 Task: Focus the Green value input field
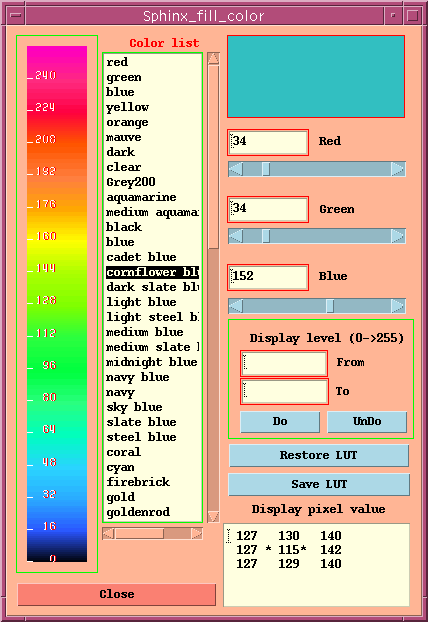pyautogui.click(x=268, y=209)
